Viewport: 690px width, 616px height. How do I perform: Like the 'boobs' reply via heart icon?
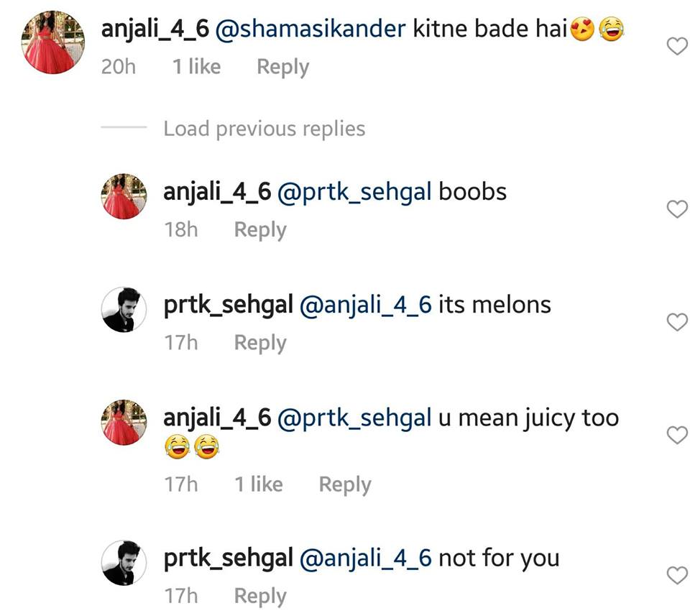pyautogui.click(x=677, y=209)
